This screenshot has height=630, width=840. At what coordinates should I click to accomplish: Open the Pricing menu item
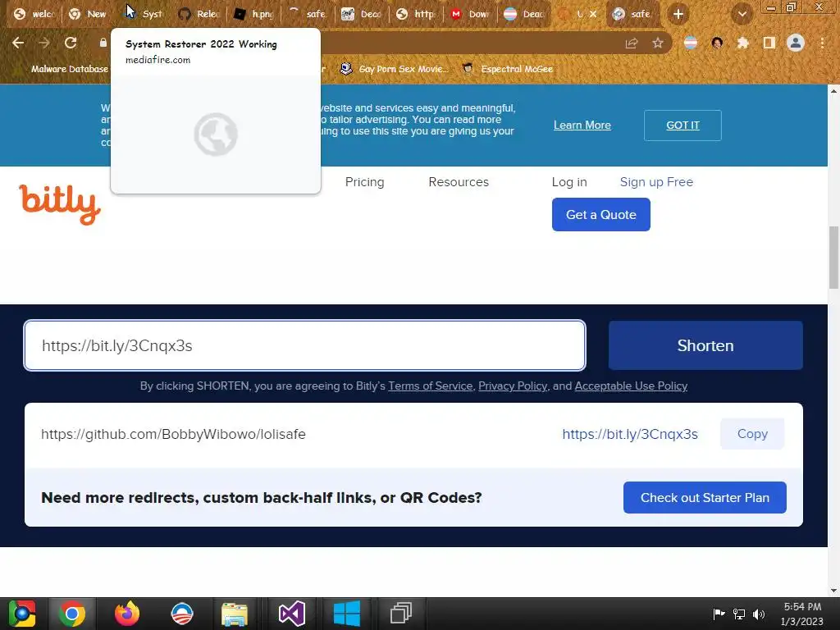(x=364, y=182)
